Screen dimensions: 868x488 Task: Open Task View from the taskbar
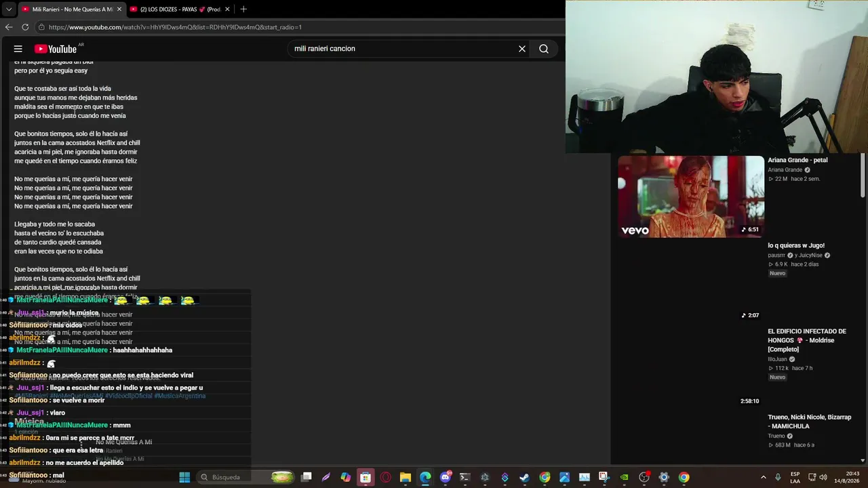click(x=307, y=477)
